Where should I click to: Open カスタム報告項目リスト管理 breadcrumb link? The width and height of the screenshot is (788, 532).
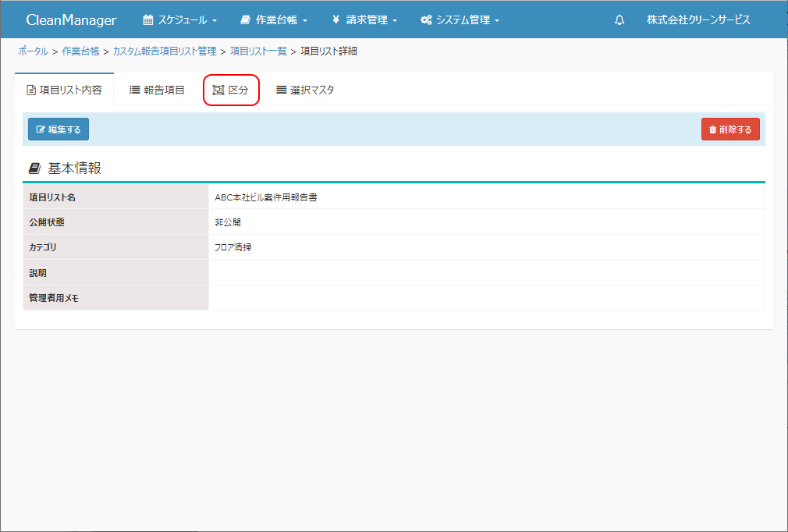coord(165,51)
